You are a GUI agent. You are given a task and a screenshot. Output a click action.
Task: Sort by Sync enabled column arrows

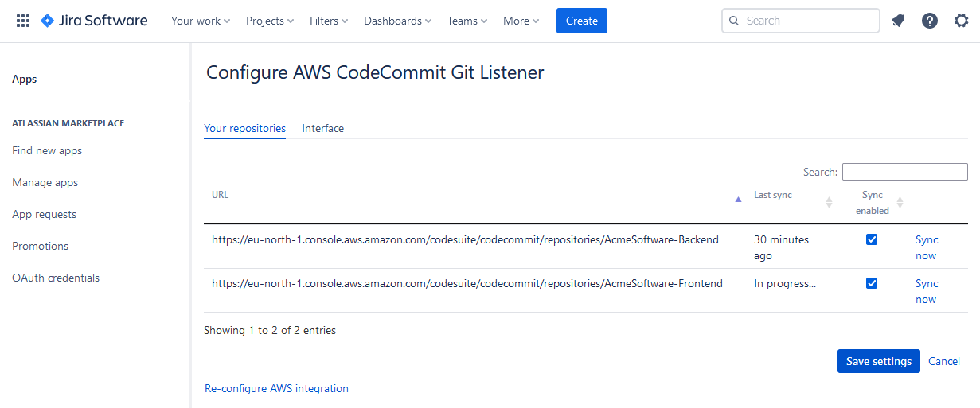coord(900,202)
